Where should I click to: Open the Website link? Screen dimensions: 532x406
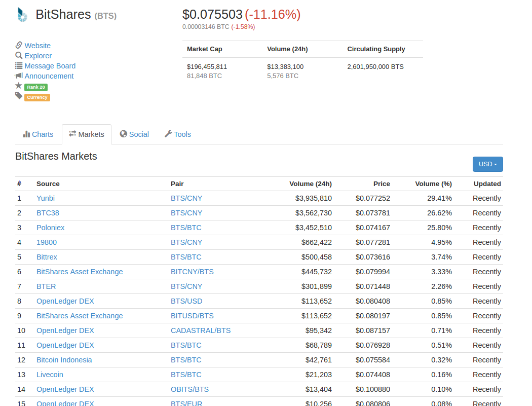point(37,46)
